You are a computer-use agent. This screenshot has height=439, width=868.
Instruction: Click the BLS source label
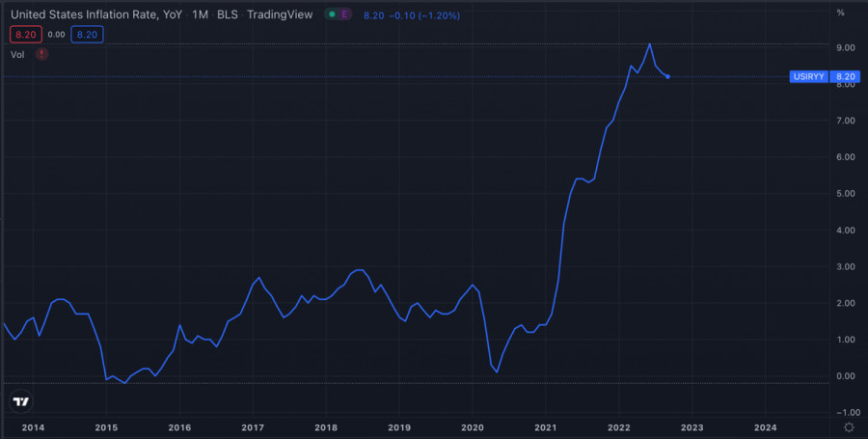(230, 14)
